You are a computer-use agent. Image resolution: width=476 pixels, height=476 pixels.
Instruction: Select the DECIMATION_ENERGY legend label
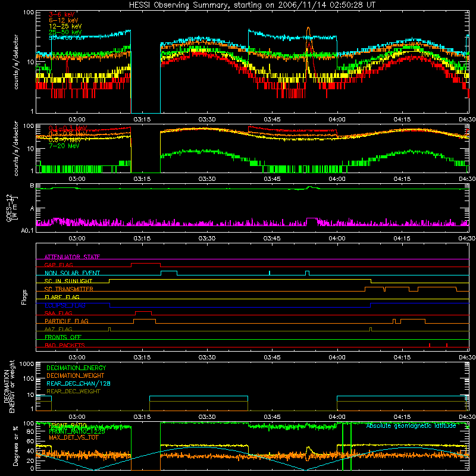tap(76, 368)
